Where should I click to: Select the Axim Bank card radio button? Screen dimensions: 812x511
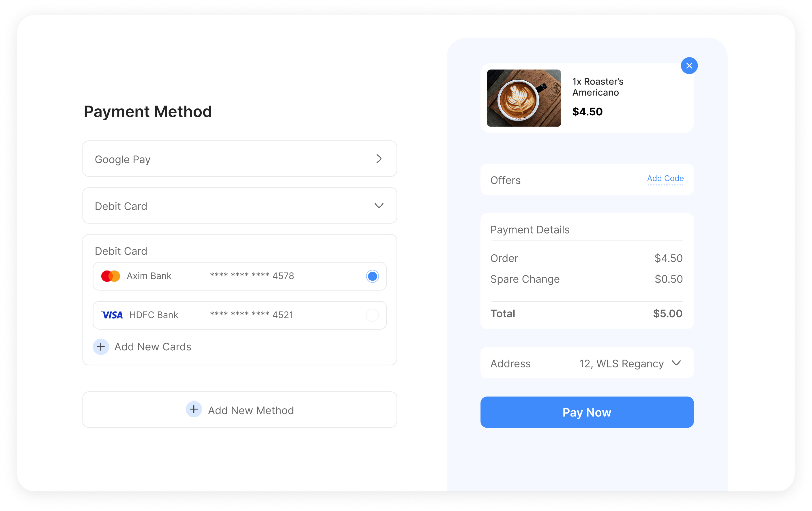(372, 276)
